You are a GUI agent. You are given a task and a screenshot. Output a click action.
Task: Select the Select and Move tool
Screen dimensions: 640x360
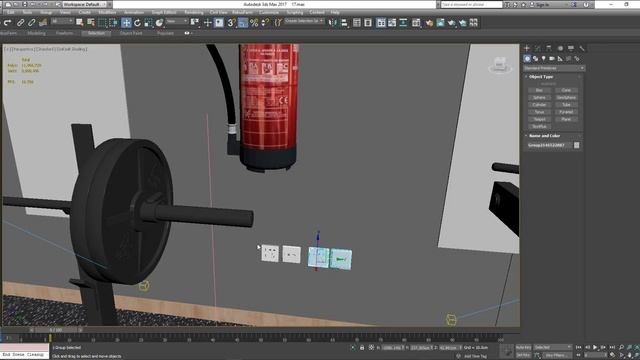[x=126, y=22]
